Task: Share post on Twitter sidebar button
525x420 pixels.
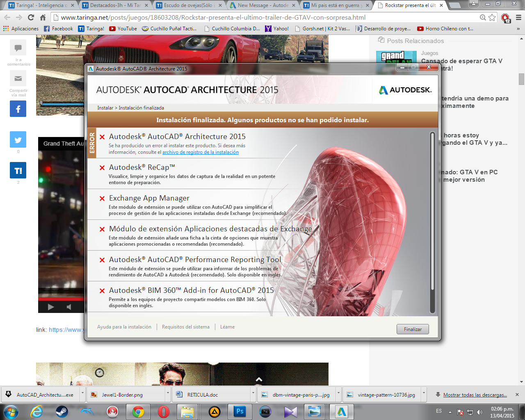Action: click(x=18, y=139)
